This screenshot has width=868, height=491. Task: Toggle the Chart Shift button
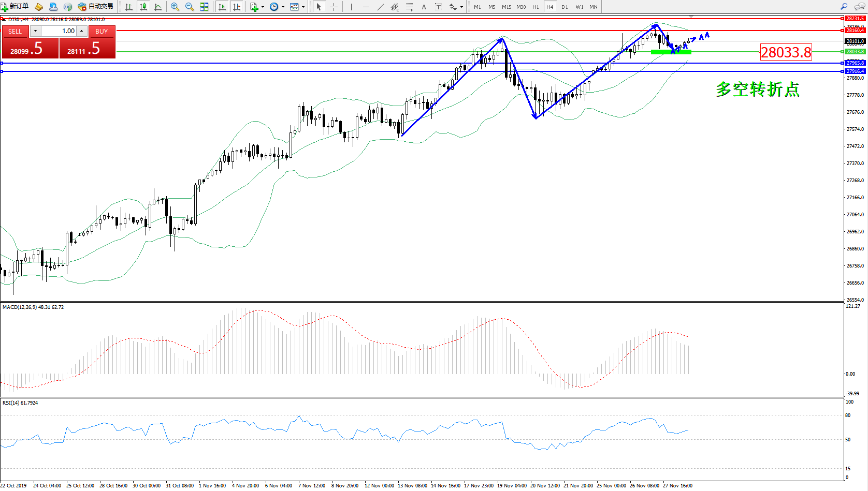click(x=237, y=7)
